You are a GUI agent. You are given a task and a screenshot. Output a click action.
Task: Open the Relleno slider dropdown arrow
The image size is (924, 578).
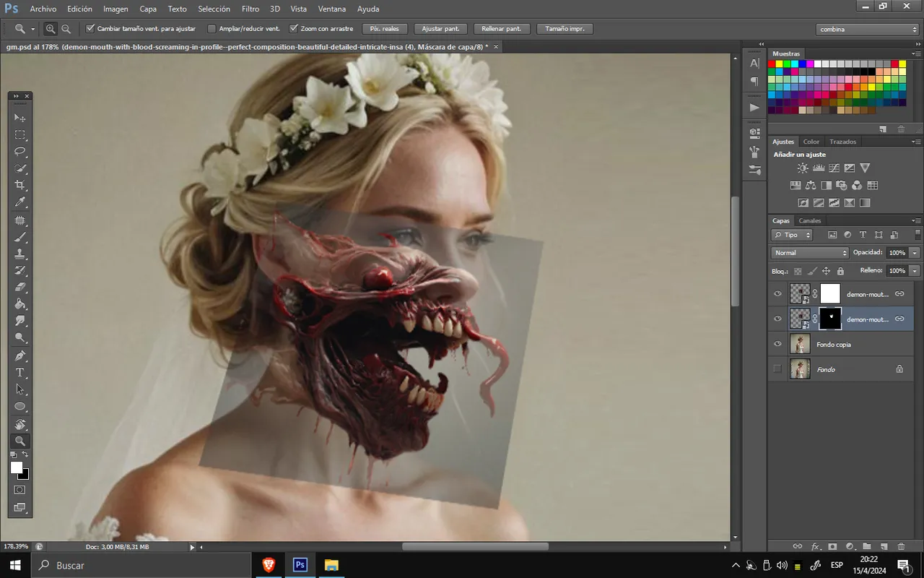click(x=915, y=270)
